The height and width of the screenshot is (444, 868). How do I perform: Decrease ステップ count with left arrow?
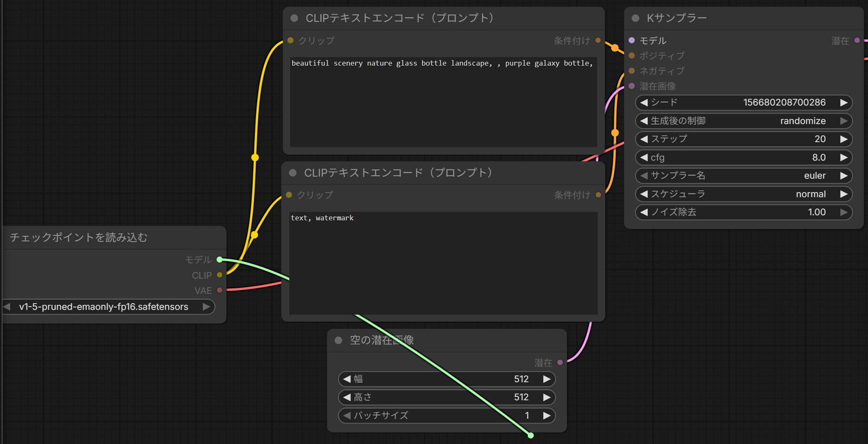click(x=644, y=139)
